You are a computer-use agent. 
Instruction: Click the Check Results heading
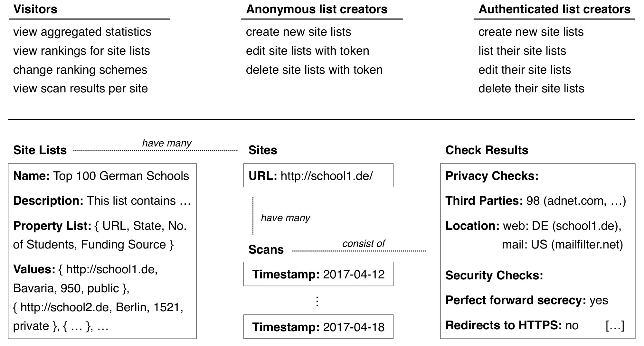(x=487, y=150)
